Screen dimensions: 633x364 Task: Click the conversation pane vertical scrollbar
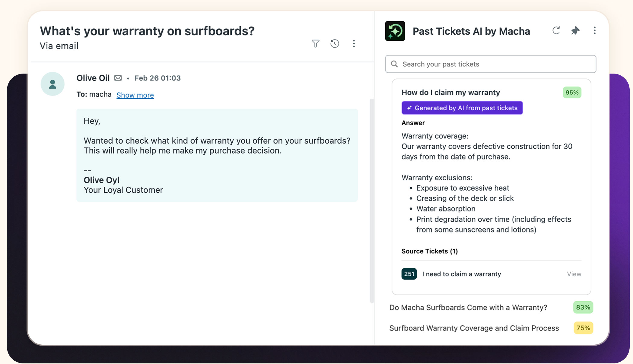click(x=372, y=200)
